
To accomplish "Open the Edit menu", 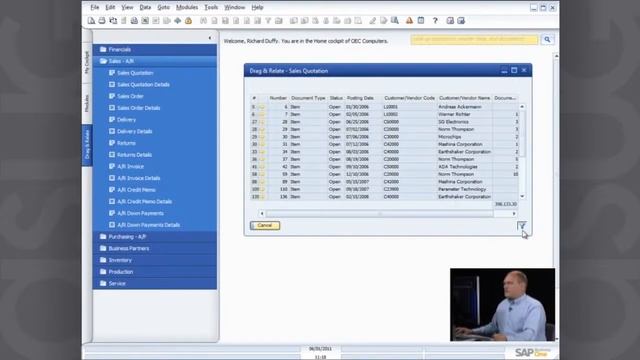I will (110, 7).
